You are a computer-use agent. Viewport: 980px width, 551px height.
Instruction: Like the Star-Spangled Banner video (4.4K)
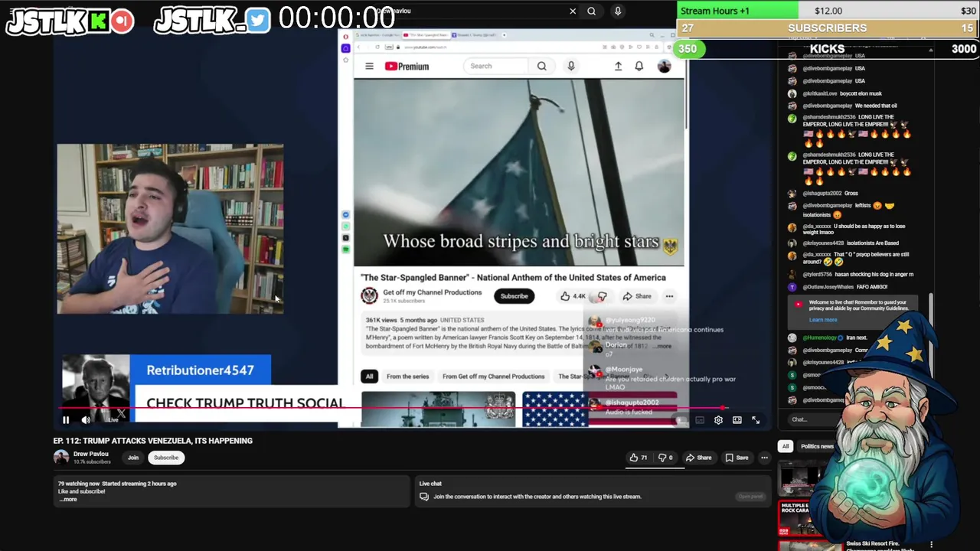click(x=573, y=296)
